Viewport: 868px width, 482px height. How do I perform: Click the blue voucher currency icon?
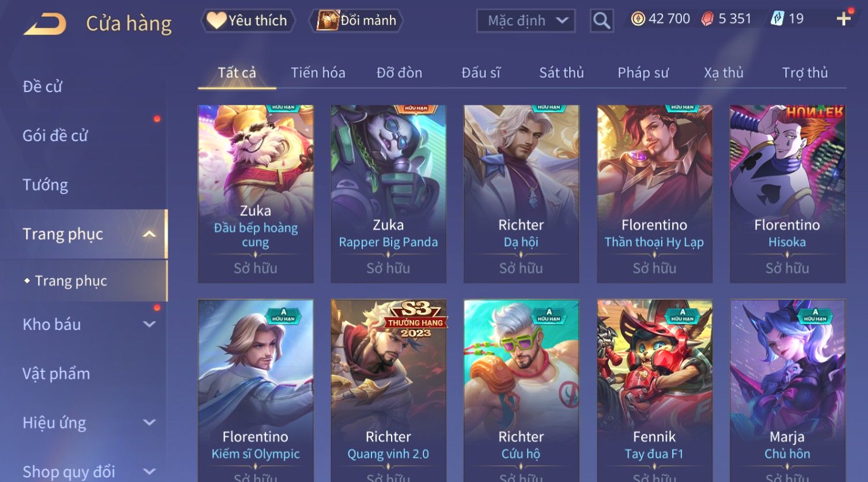(x=778, y=19)
